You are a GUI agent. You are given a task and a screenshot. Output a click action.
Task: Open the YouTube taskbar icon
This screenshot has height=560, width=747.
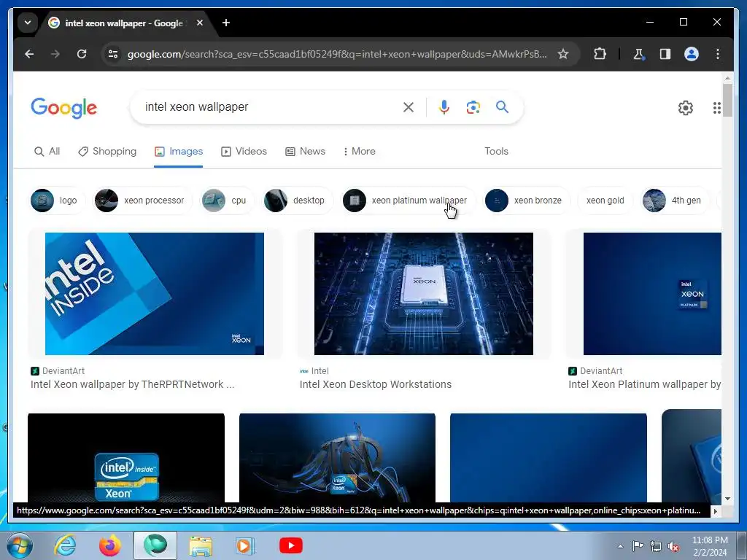[x=290, y=545]
